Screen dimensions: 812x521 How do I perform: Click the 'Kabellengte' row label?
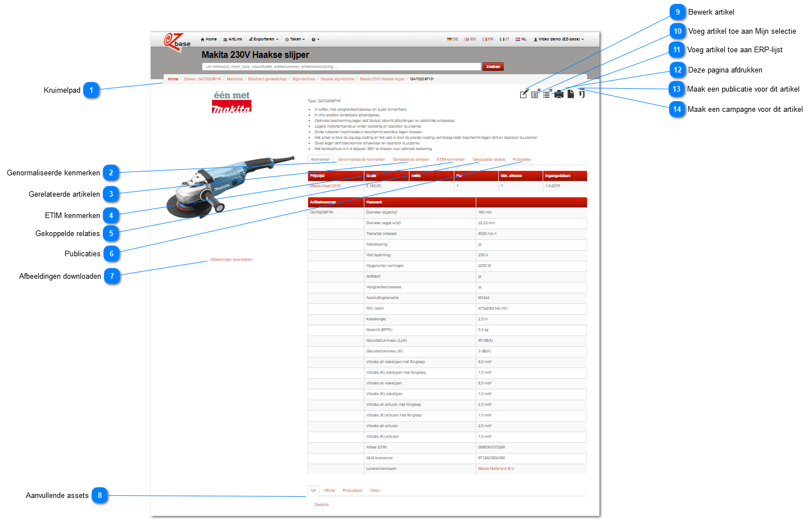pos(376,319)
